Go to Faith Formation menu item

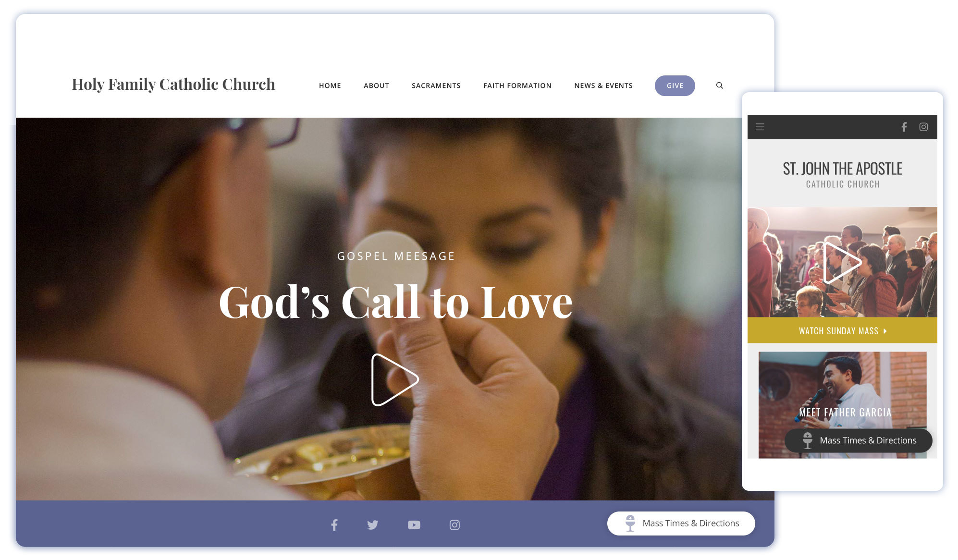tap(517, 85)
